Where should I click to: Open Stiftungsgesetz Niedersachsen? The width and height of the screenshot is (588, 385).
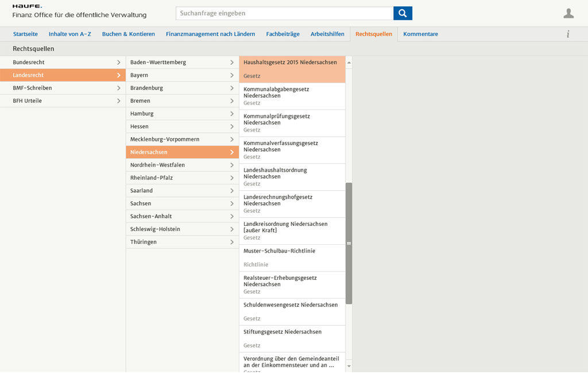(292, 339)
